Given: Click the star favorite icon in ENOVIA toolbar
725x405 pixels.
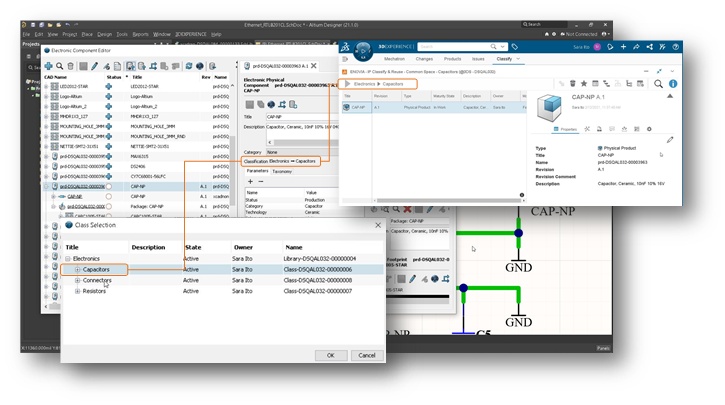Looking at the screenshot, I should coord(584,84).
